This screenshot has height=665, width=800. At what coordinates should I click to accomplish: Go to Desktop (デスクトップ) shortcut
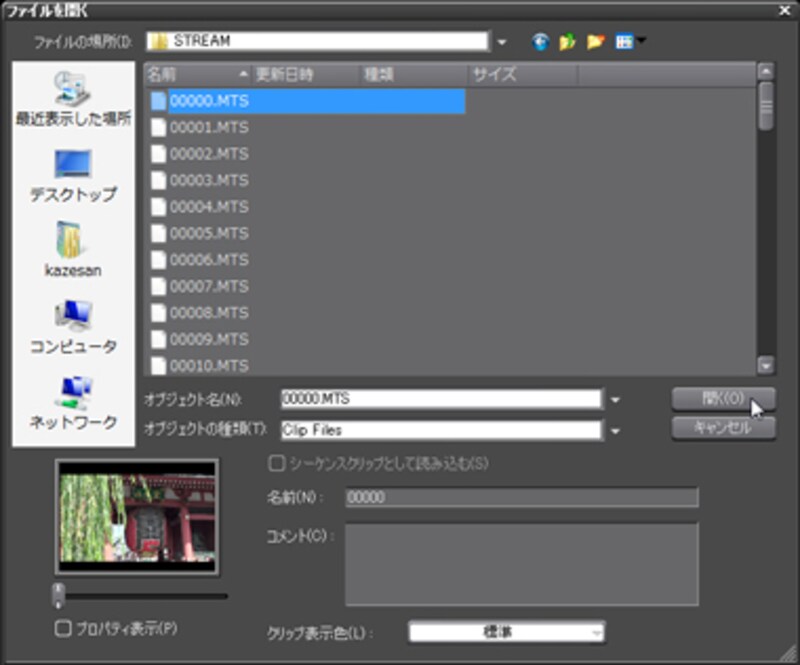[x=73, y=176]
